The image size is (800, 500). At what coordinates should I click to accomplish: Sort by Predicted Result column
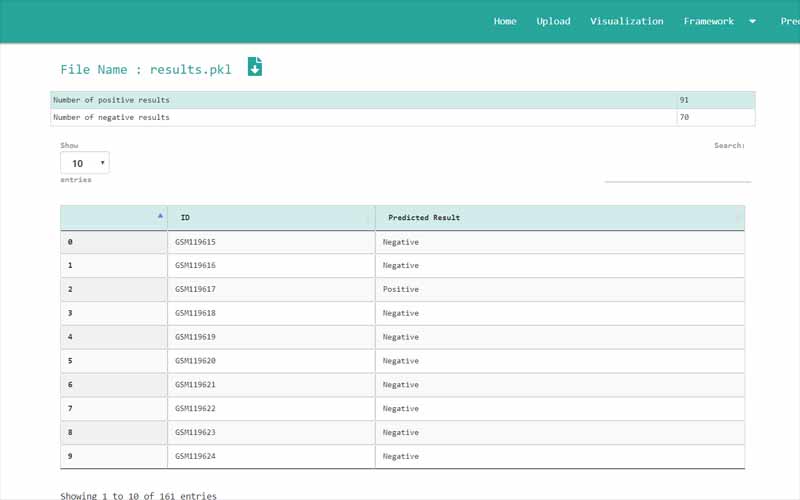click(559, 218)
